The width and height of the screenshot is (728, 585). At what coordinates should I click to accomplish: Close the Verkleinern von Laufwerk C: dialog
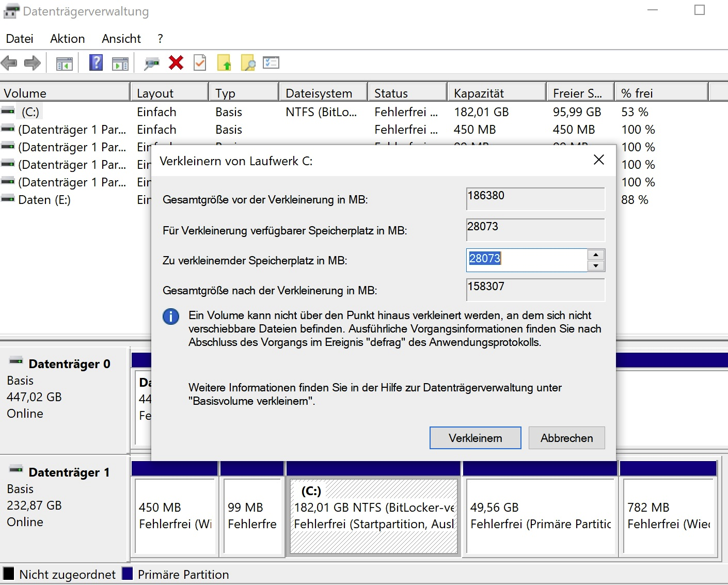click(x=599, y=160)
